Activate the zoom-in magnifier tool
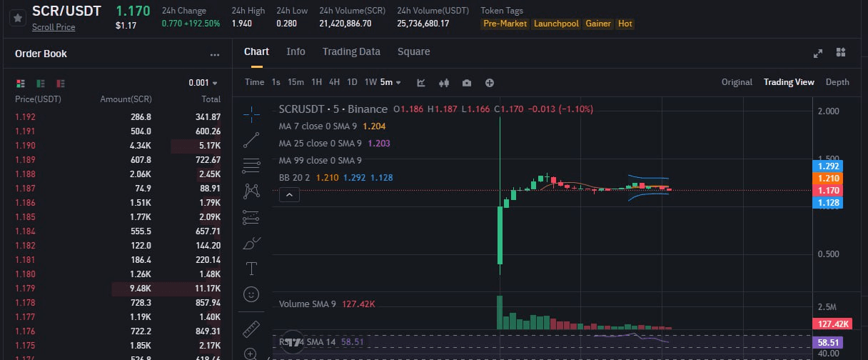This screenshot has height=360, width=868. 251,353
